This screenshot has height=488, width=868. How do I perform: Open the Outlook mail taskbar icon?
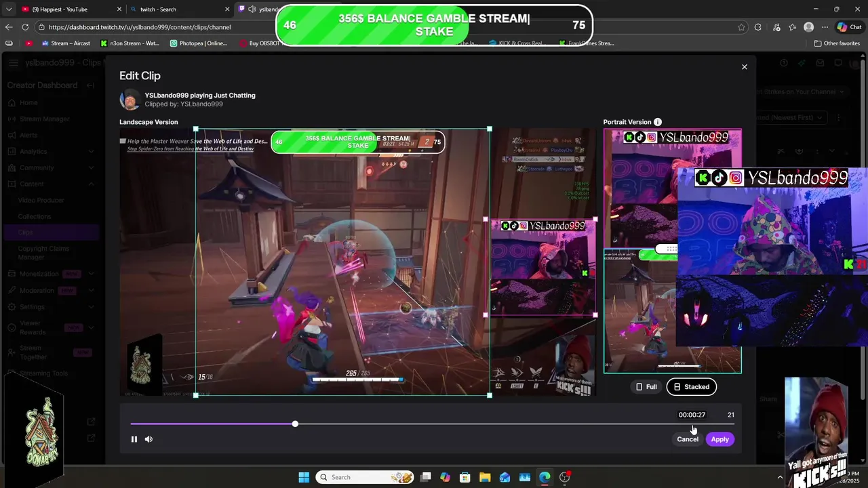[x=505, y=477]
